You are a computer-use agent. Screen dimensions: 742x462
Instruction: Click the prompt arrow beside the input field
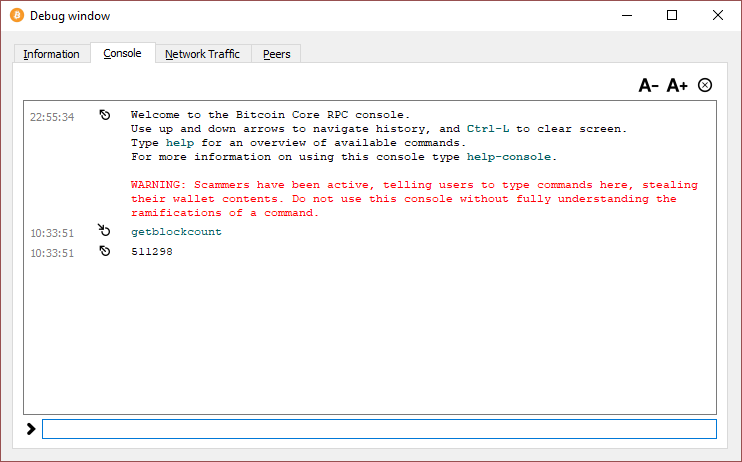click(x=31, y=429)
